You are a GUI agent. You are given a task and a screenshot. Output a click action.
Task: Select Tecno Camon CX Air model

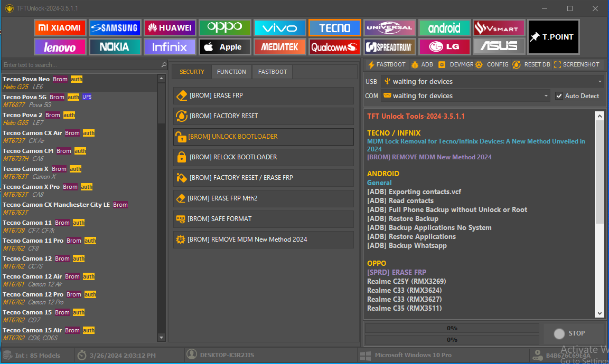click(79, 137)
